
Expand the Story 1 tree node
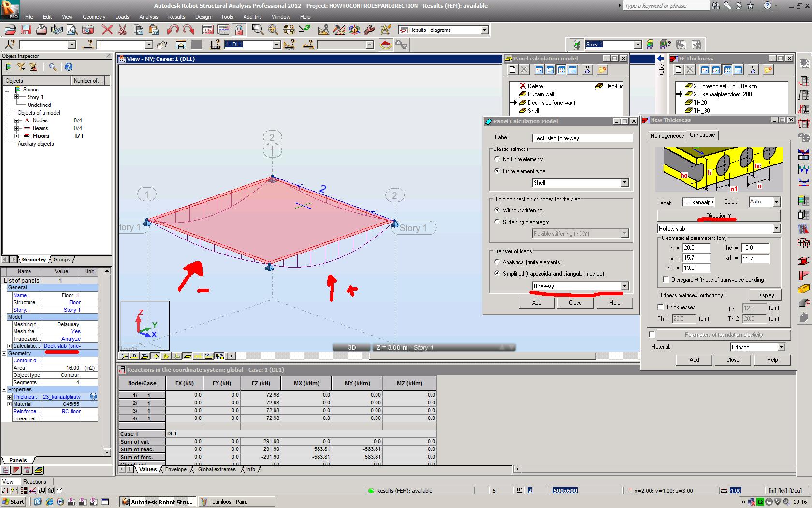17,97
